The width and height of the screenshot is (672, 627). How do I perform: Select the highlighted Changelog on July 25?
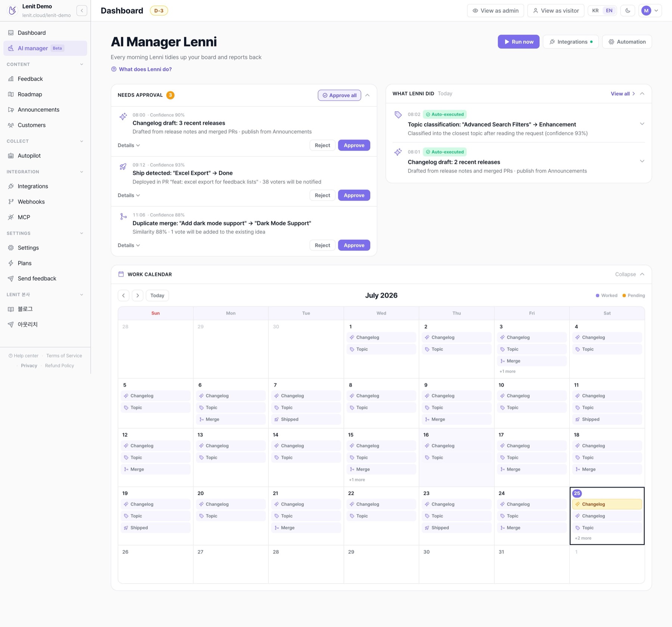pos(607,504)
